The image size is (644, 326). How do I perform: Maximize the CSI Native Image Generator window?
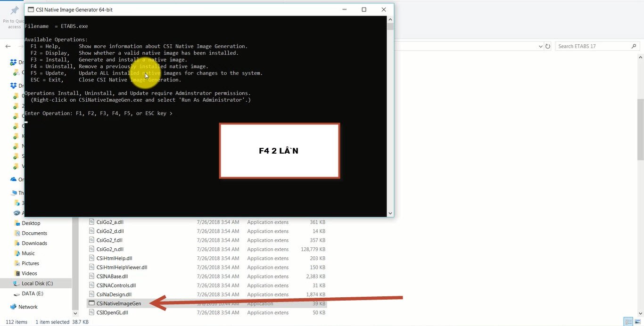(364, 9)
